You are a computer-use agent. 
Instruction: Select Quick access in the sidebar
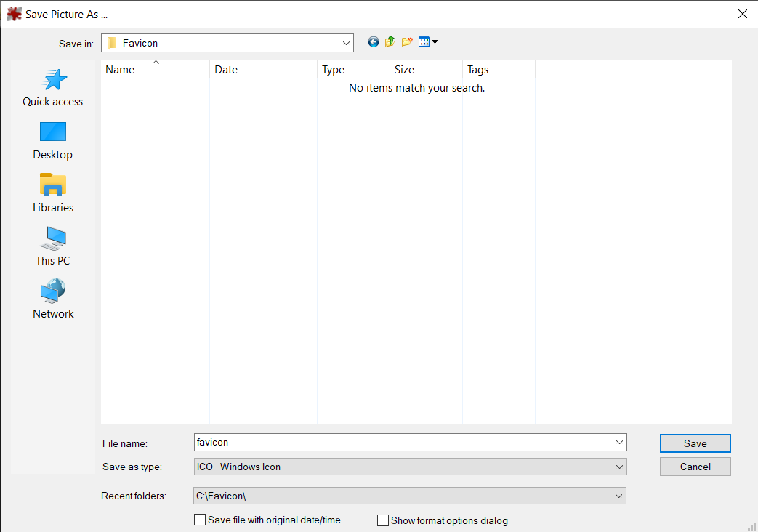(x=52, y=87)
